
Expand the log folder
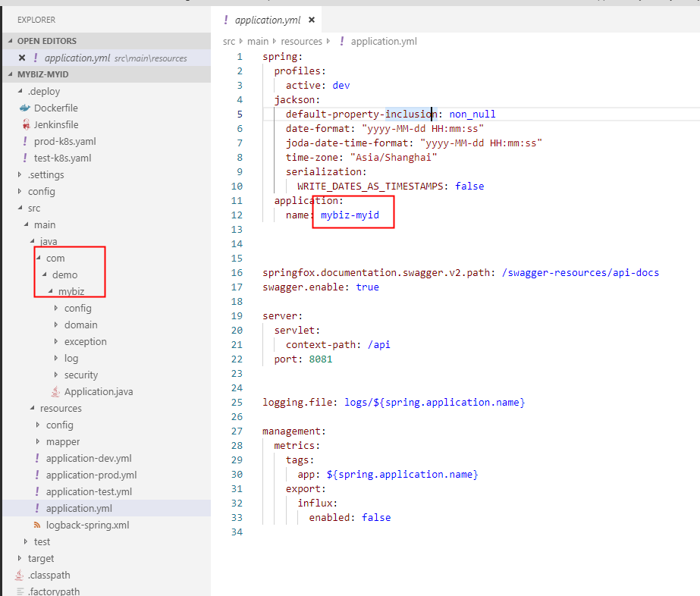56,358
